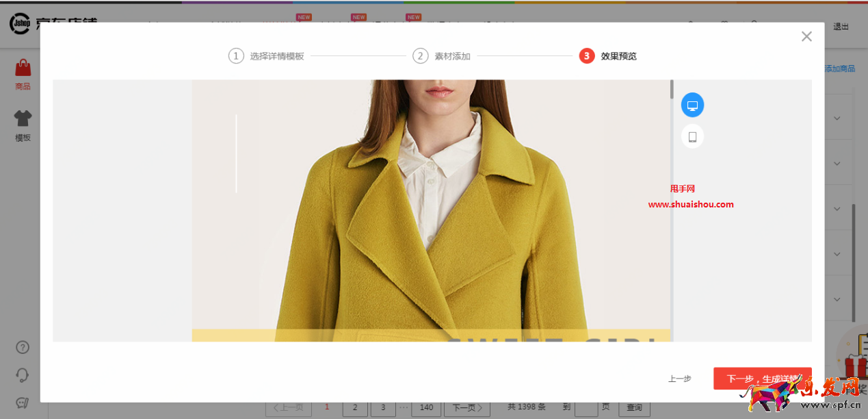
Task: Go to page 140 in pagination
Action: click(425, 407)
